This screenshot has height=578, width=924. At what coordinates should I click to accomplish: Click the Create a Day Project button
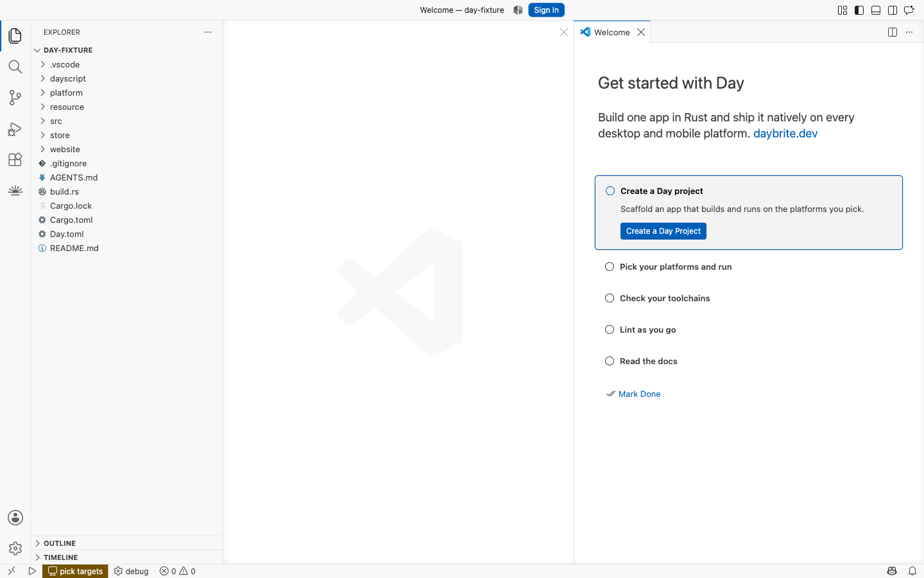point(663,231)
